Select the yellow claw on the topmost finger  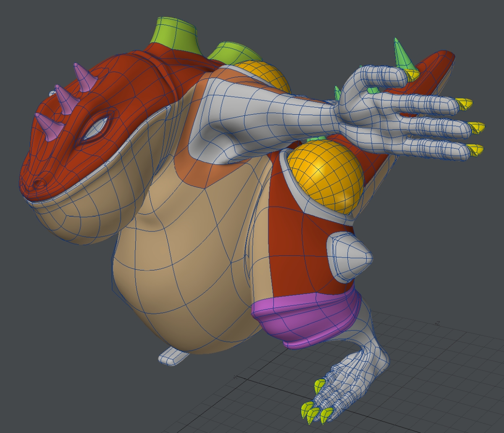464,104
